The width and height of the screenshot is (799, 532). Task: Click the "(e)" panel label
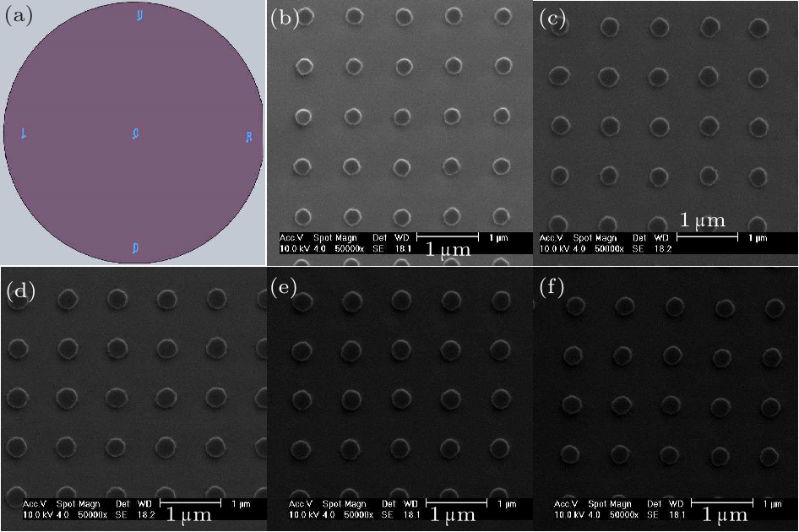click(284, 288)
